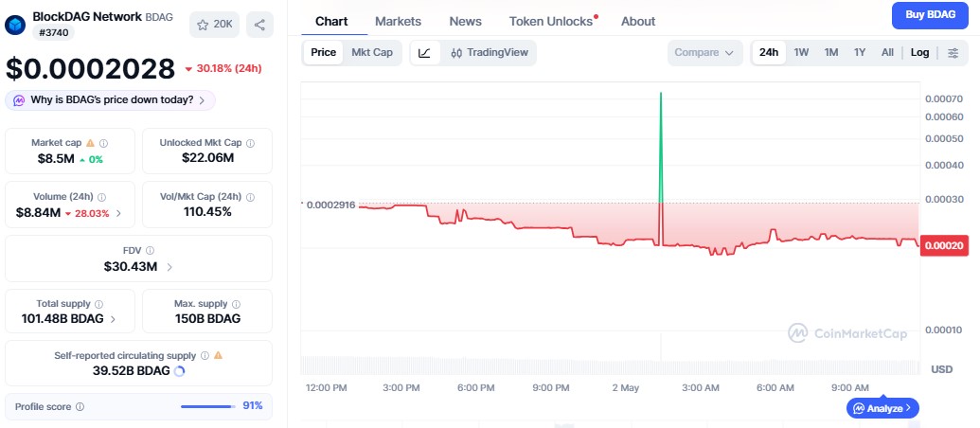This screenshot has width=980, height=428.
Task: Open chart settings sliders icon
Action: pos(953,52)
